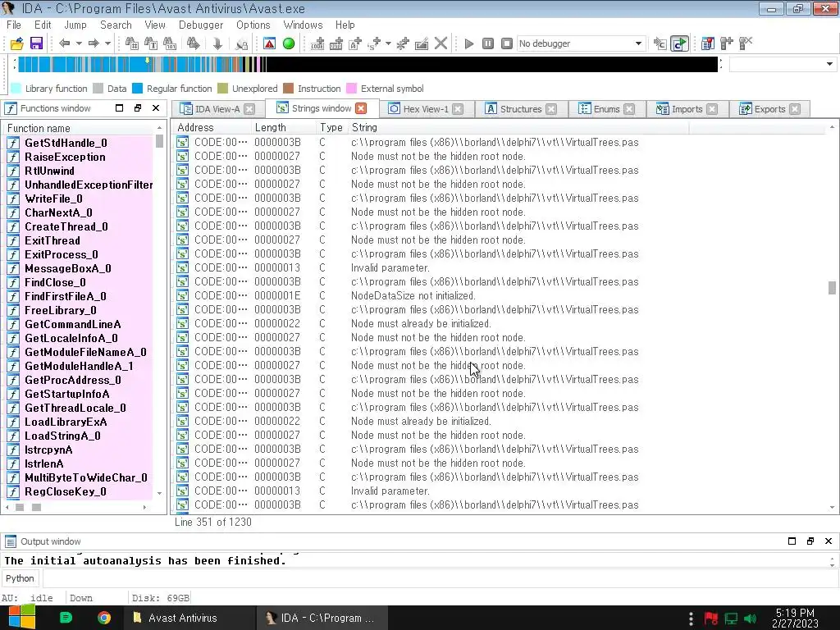This screenshot has width=840, height=630.
Task: Click the convert-to-data toolbar icon
Action: tap(336, 43)
